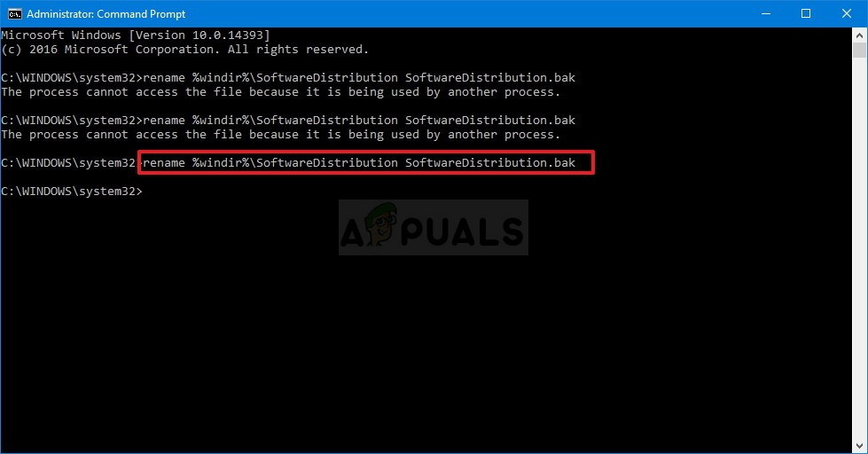Viewport: 868px width, 454px height.
Task: Click the 2016 Microsoft Corporation copyright line
Action: (185, 50)
